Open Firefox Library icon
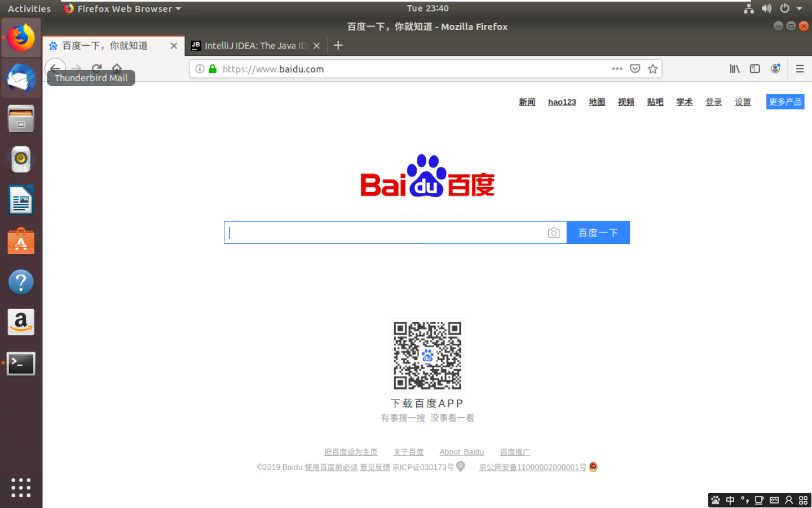The image size is (812, 508). [x=735, y=69]
